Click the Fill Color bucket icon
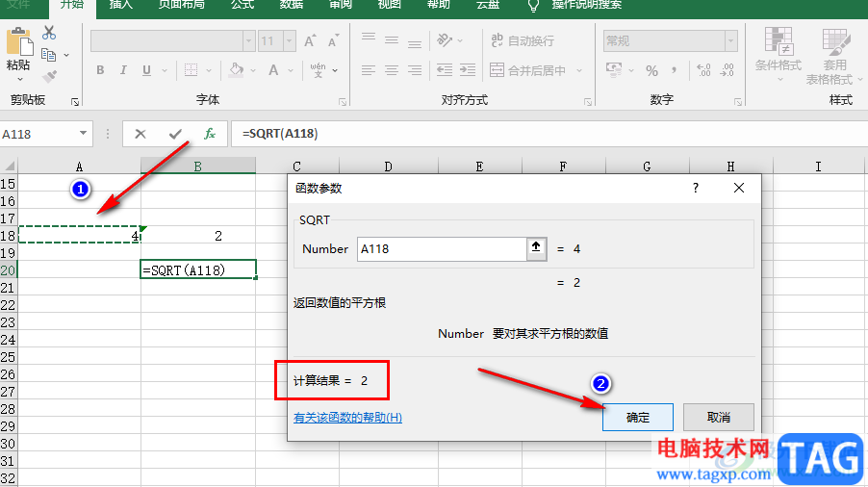This screenshot has height=487, width=868. point(237,70)
